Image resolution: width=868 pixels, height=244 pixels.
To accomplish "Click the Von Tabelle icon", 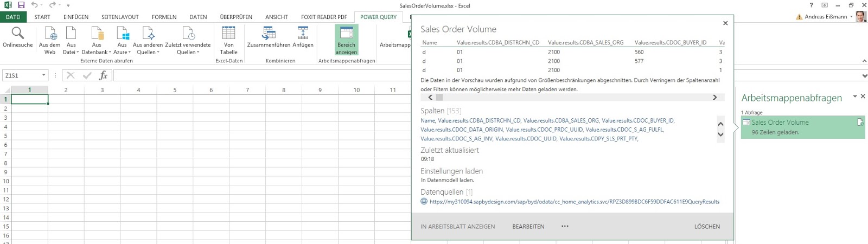I will coord(228,34).
